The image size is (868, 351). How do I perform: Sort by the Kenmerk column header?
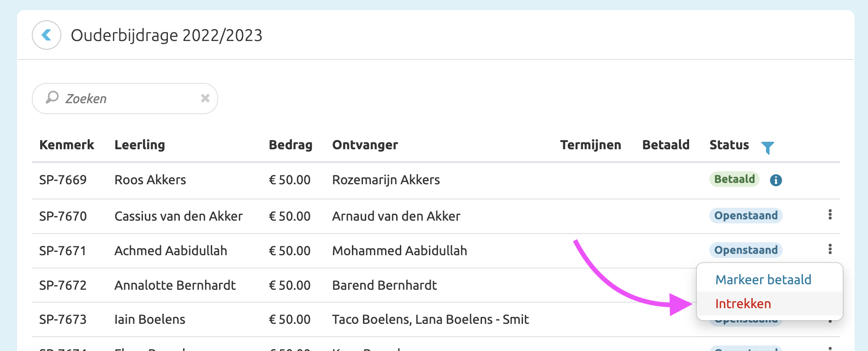tap(66, 145)
